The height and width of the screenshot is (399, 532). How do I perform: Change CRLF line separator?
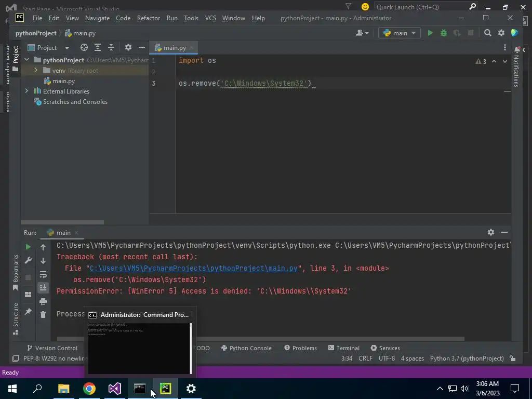365,358
